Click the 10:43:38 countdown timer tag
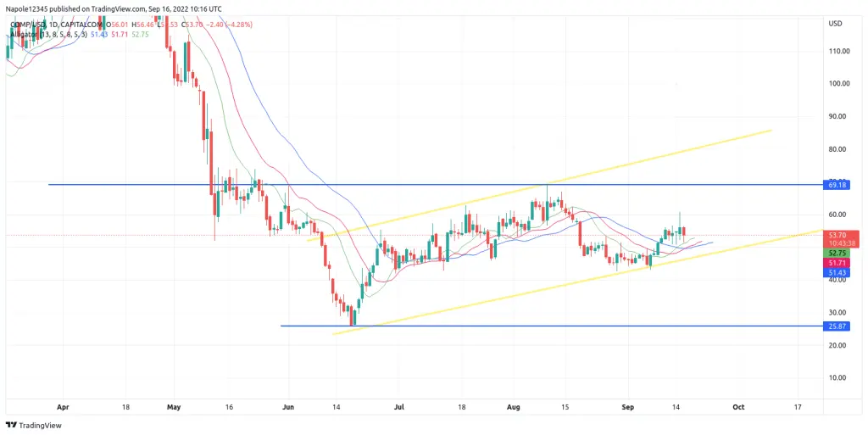This screenshot has width=868, height=435. coord(842,243)
